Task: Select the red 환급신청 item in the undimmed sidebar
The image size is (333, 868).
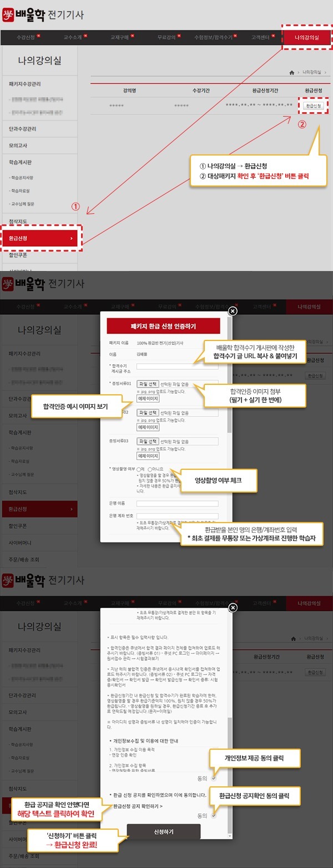Action: click(x=39, y=238)
